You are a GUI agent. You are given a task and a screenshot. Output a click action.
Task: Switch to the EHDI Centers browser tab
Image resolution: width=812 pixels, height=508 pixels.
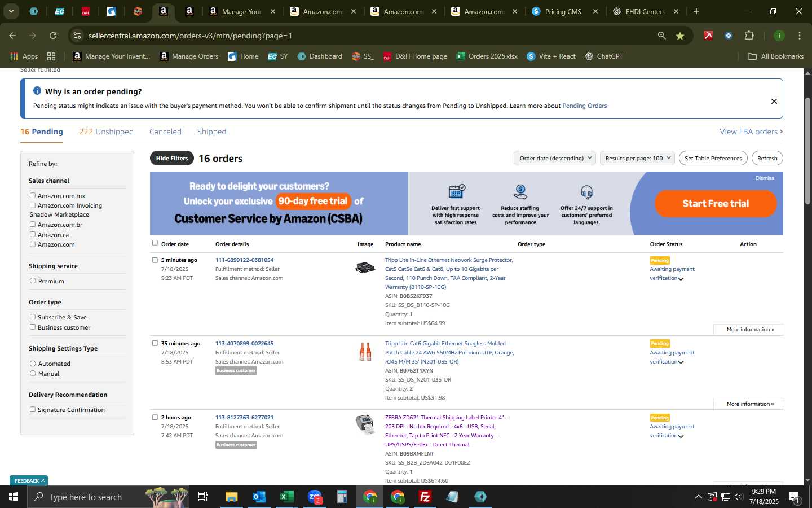[x=645, y=11]
